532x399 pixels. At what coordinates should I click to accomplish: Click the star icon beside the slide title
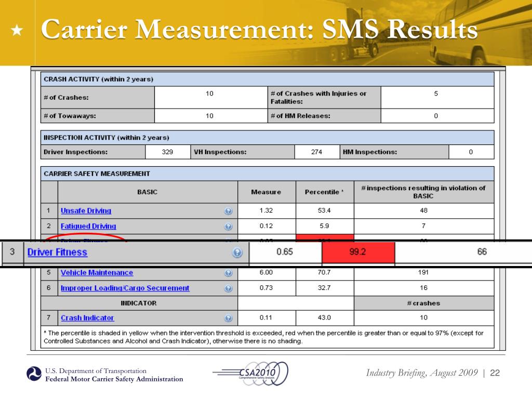[17, 31]
